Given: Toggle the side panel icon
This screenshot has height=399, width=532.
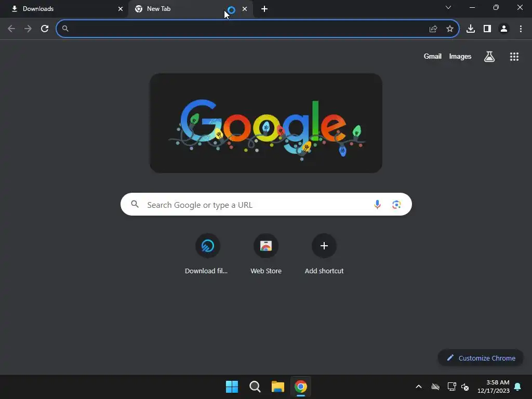Looking at the screenshot, I should 487,29.
